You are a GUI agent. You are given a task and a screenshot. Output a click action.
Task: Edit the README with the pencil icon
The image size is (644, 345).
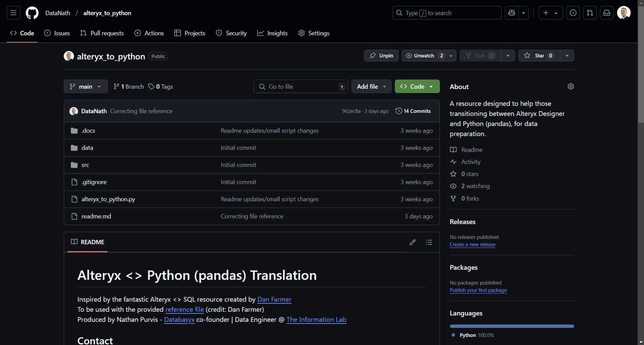point(413,242)
